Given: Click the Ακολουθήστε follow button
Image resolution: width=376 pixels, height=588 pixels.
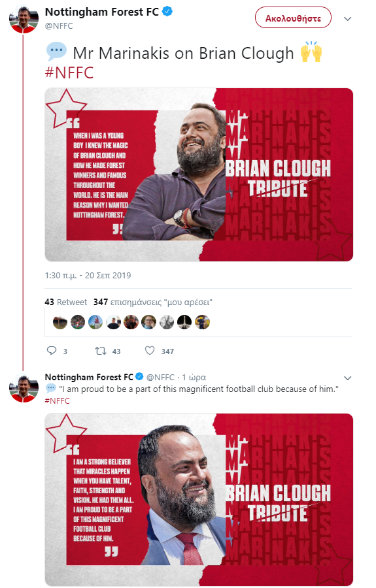Looking at the screenshot, I should [293, 18].
